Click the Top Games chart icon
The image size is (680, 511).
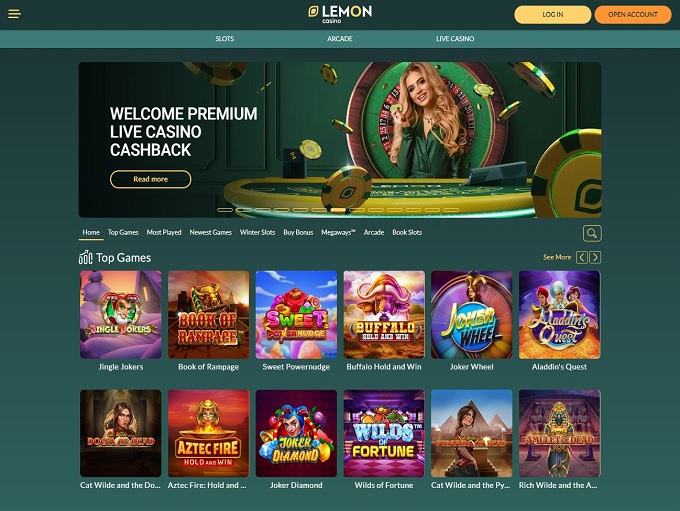click(x=85, y=257)
